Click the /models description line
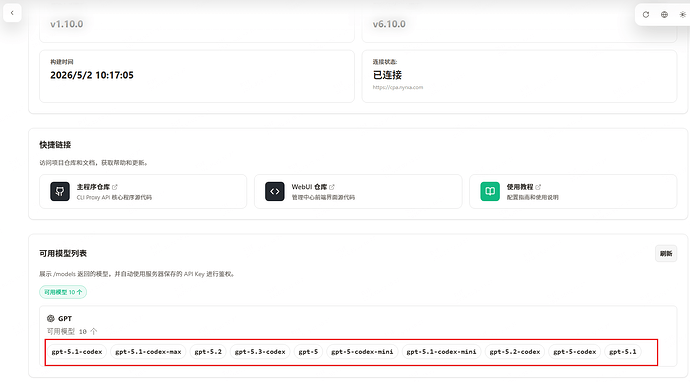 click(137, 274)
